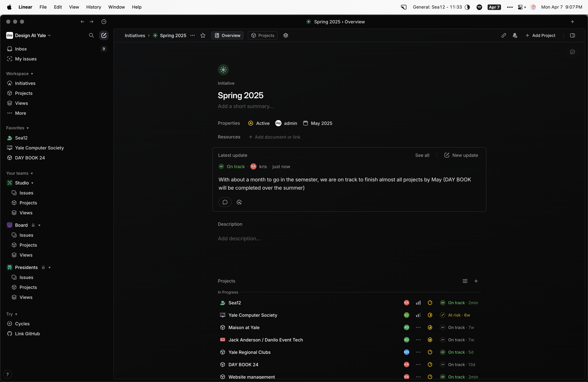Copy initiative link via link icon

point(504,35)
